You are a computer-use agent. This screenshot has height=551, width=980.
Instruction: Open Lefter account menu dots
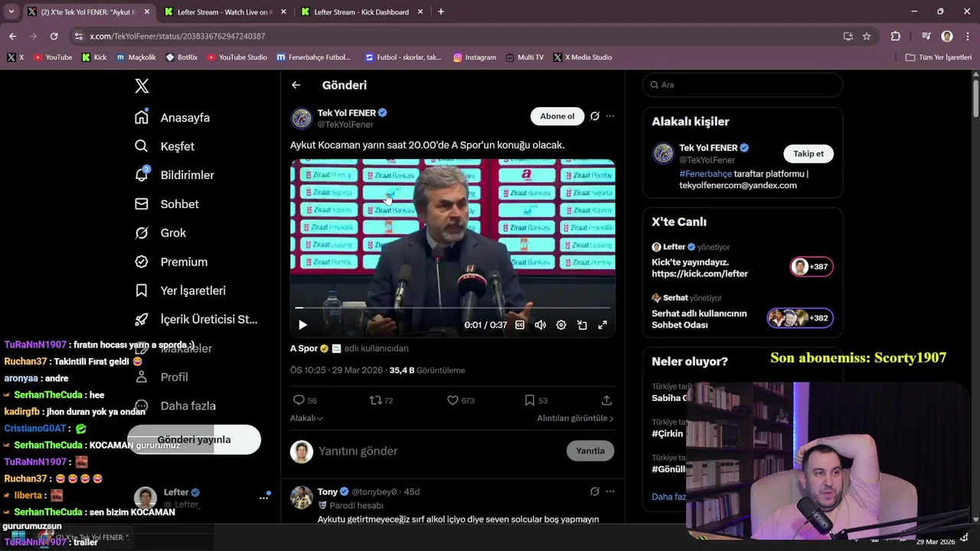click(263, 497)
